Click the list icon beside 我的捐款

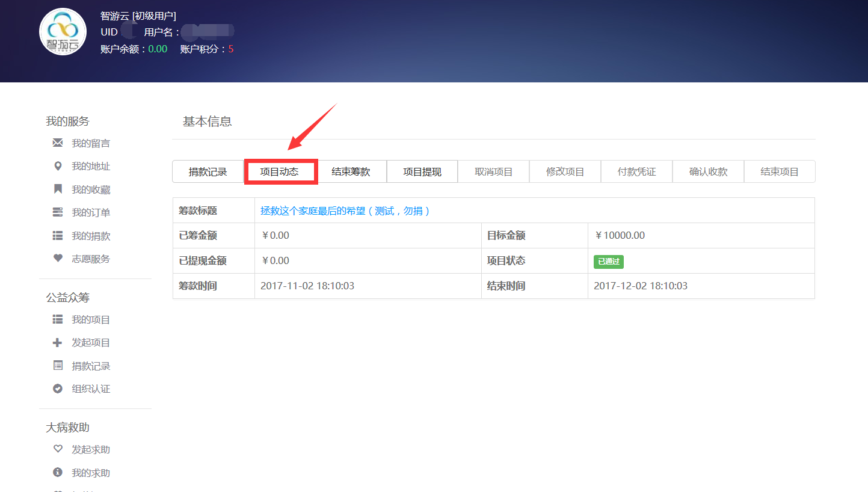coord(58,236)
